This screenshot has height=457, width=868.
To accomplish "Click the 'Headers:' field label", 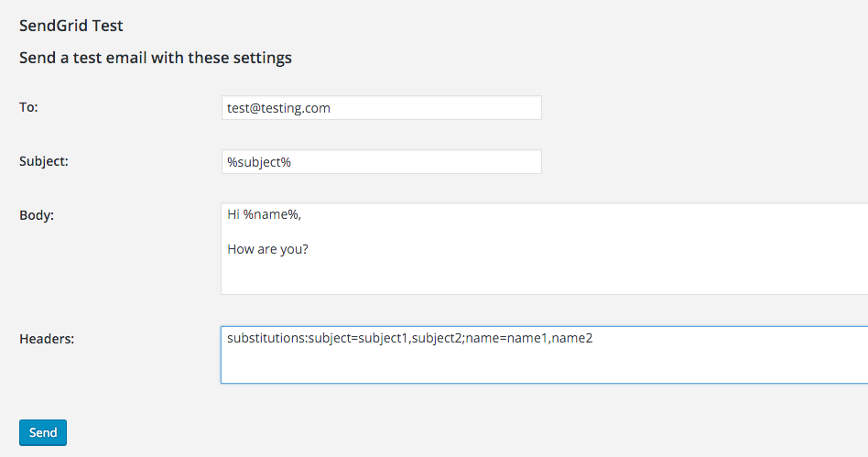I will (x=47, y=339).
